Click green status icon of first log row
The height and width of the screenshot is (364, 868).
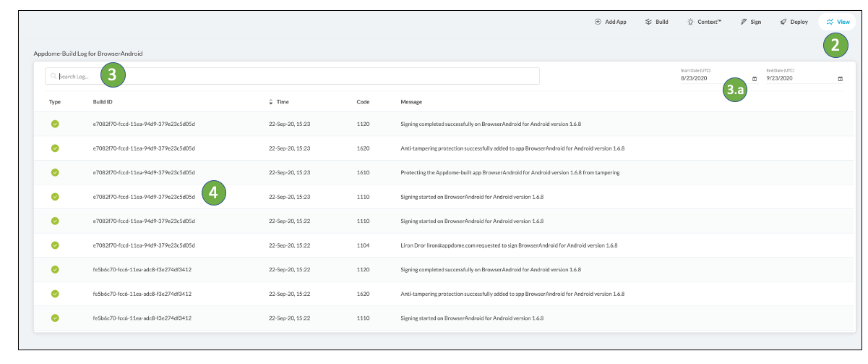pos(55,124)
